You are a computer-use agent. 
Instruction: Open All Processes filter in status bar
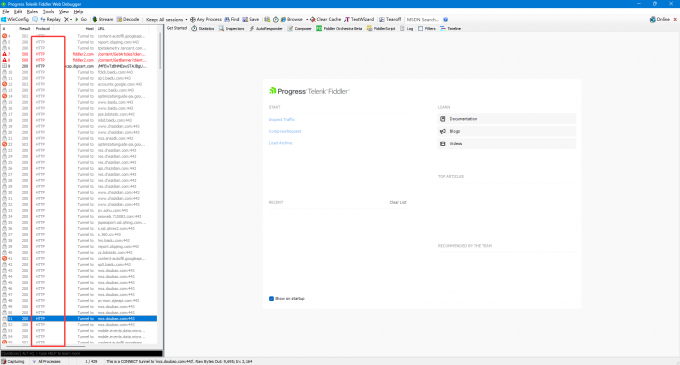[x=47, y=362]
